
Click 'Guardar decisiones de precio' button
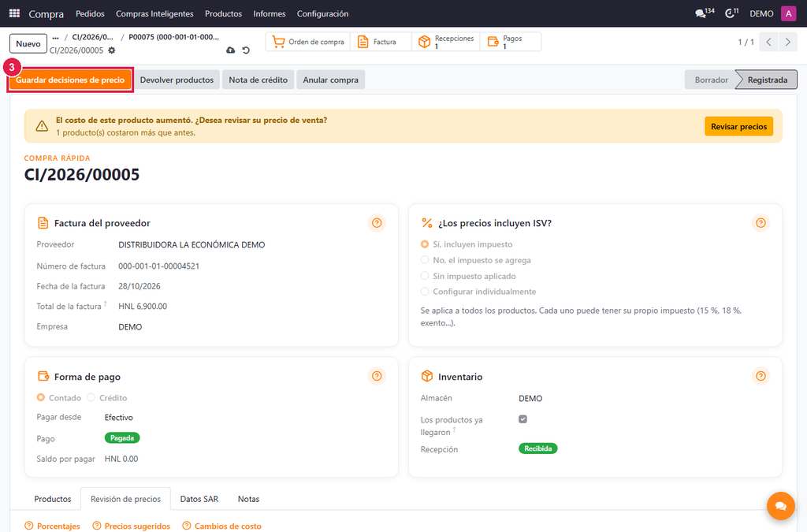(x=70, y=80)
